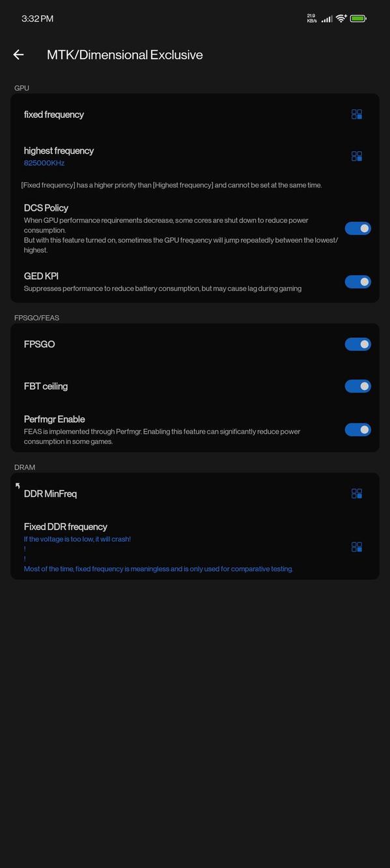
Task: Tap the Wi-Fi status icon
Action: [x=341, y=18]
